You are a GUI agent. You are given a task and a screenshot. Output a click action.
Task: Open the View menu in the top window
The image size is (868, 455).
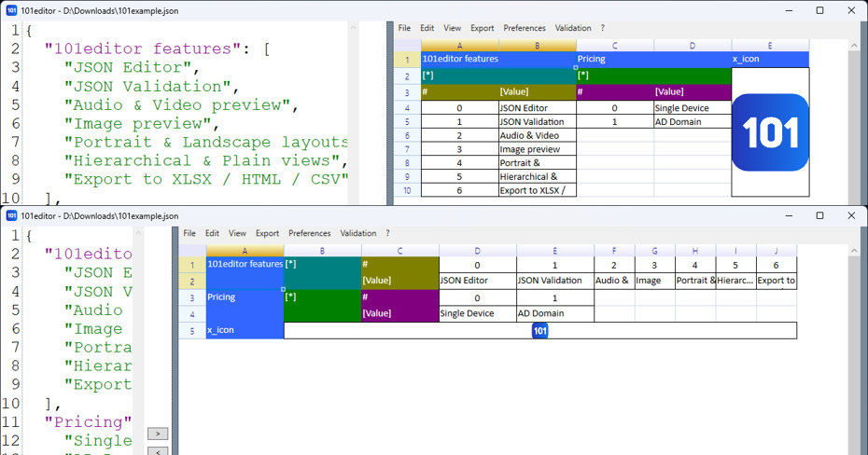click(x=452, y=28)
